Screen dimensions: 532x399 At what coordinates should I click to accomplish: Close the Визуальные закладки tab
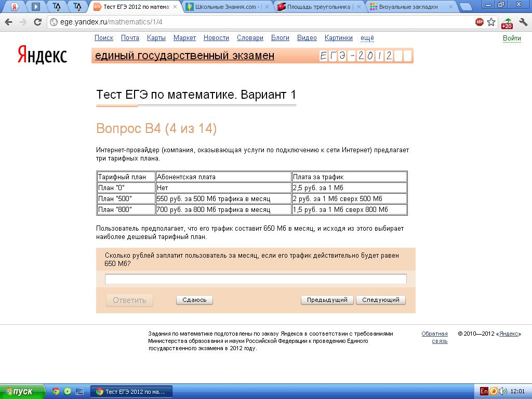pyautogui.click(x=451, y=7)
